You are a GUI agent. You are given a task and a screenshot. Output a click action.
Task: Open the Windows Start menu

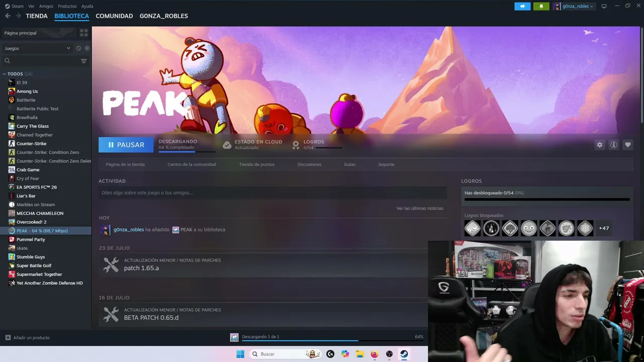pyautogui.click(x=240, y=354)
